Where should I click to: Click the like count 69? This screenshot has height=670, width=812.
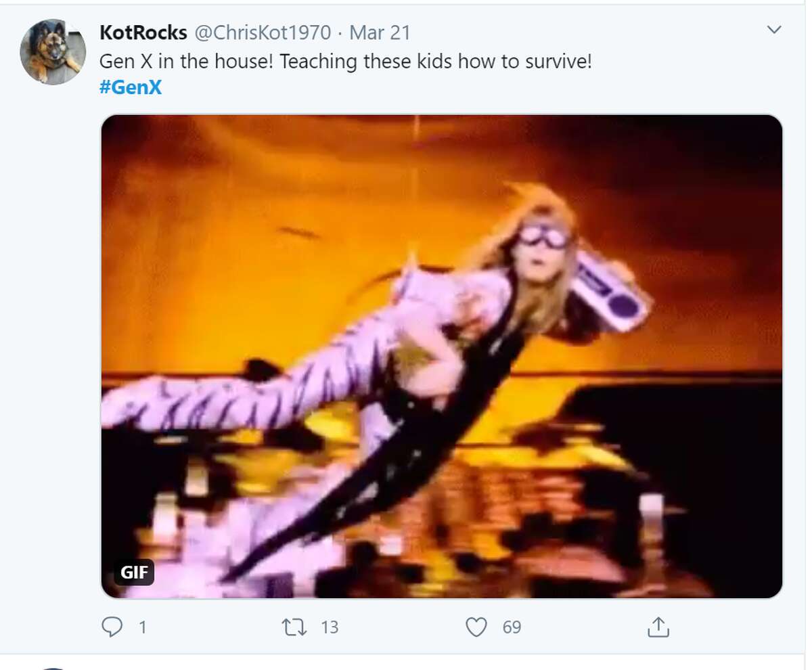512,627
